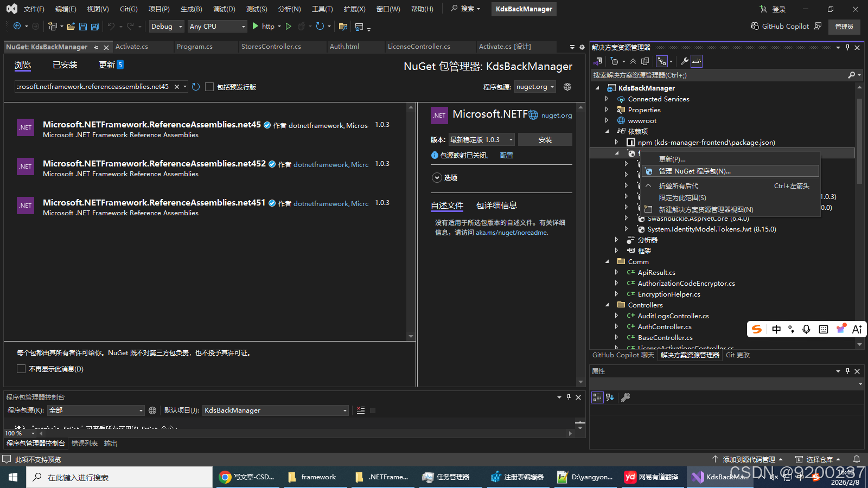
Task: Click the Open File folder icon
Action: pos(71,26)
